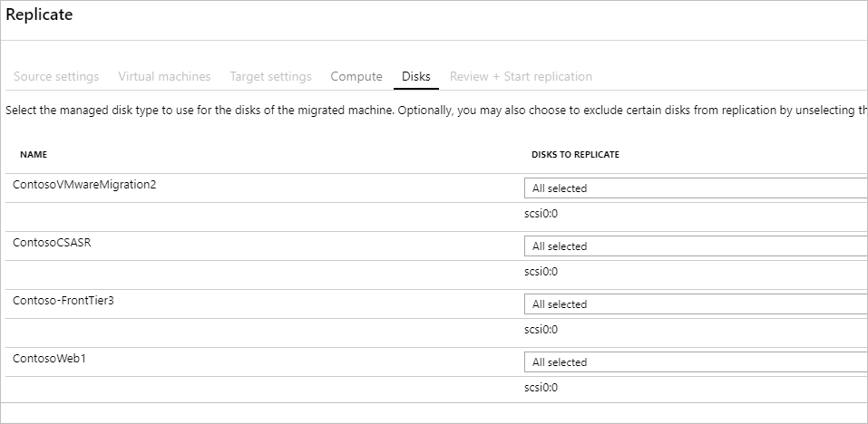The image size is (868, 424).
Task: Select scsi0:0 disk under Contoso-FrontTier3
Action: pyautogui.click(x=541, y=330)
